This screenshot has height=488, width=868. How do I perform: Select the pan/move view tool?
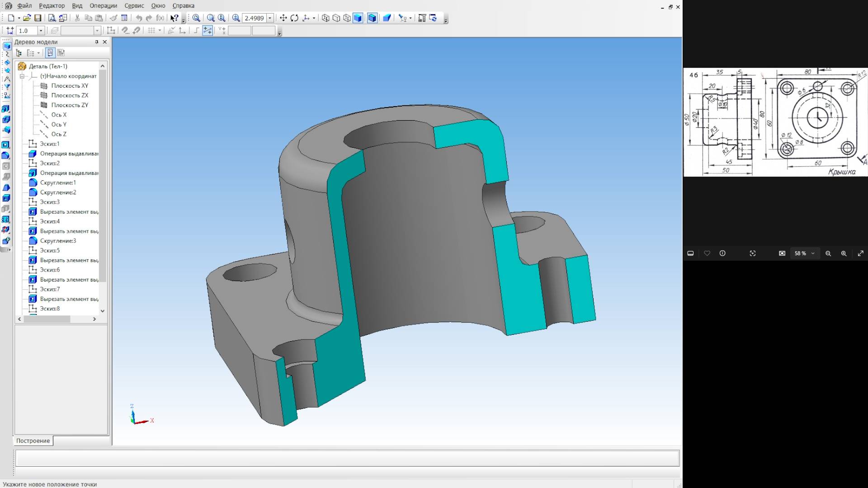pyautogui.click(x=283, y=18)
